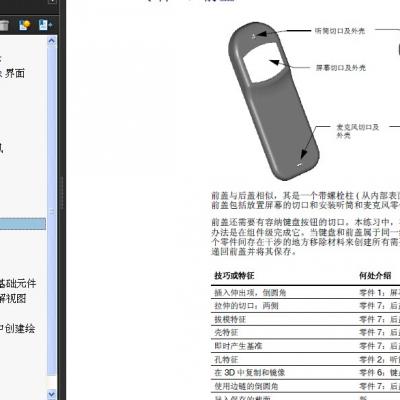Click the 拔模特征 table row
The image size is (400, 400).
[x=305, y=319]
